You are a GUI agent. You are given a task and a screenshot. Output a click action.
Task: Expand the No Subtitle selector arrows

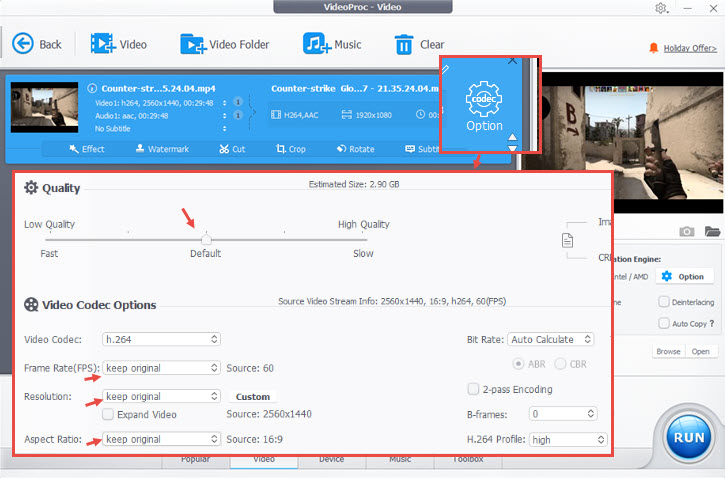pos(225,129)
